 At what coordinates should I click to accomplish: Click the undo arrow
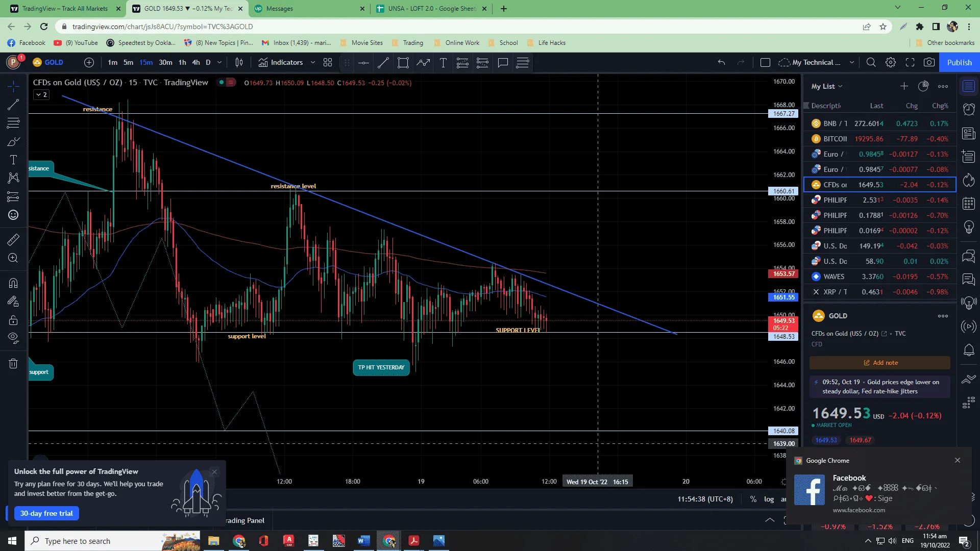721,62
